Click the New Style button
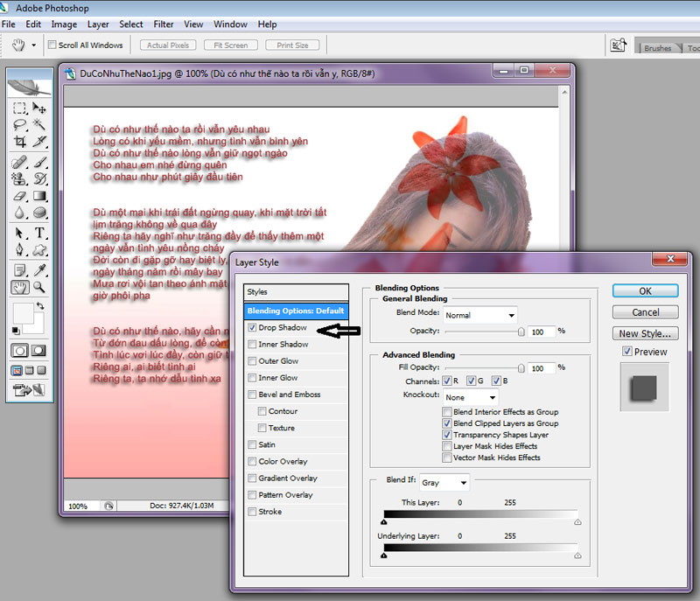The height and width of the screenshot is (601, 700). click(645, 333)
